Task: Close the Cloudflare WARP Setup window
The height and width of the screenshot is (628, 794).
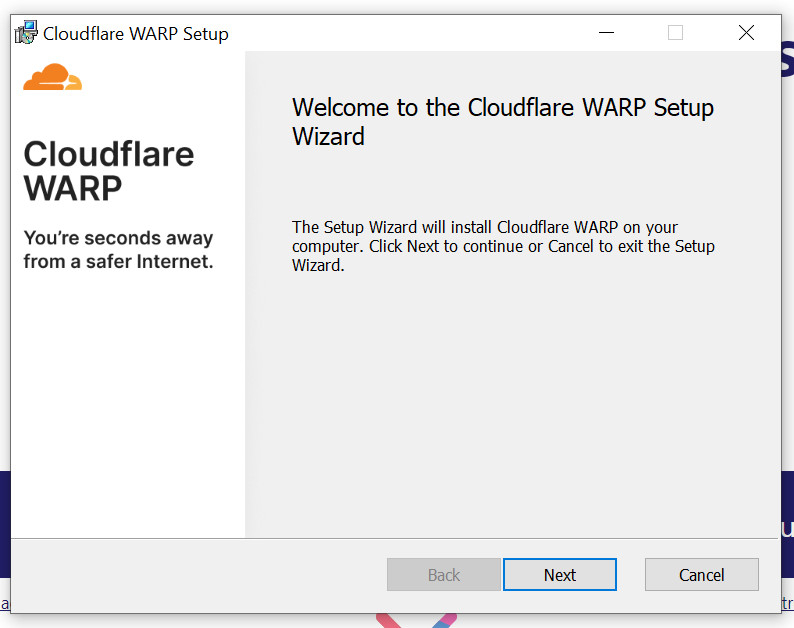Action: [x=746, y=33]
